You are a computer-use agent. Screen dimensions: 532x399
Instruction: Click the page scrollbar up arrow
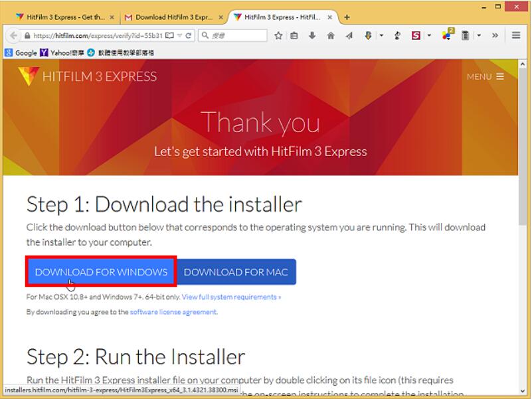(x=523, y=64)
